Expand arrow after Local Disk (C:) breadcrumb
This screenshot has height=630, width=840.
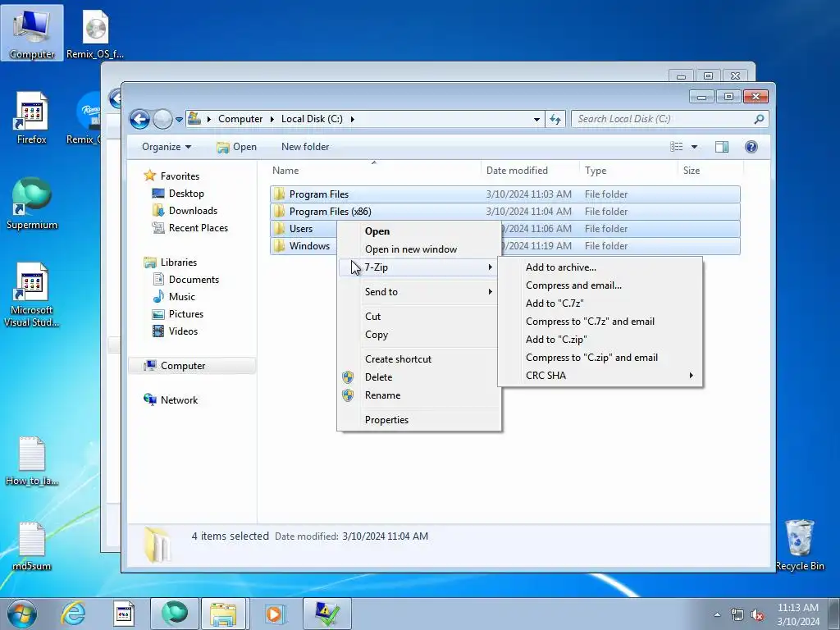tap(353, 119)
